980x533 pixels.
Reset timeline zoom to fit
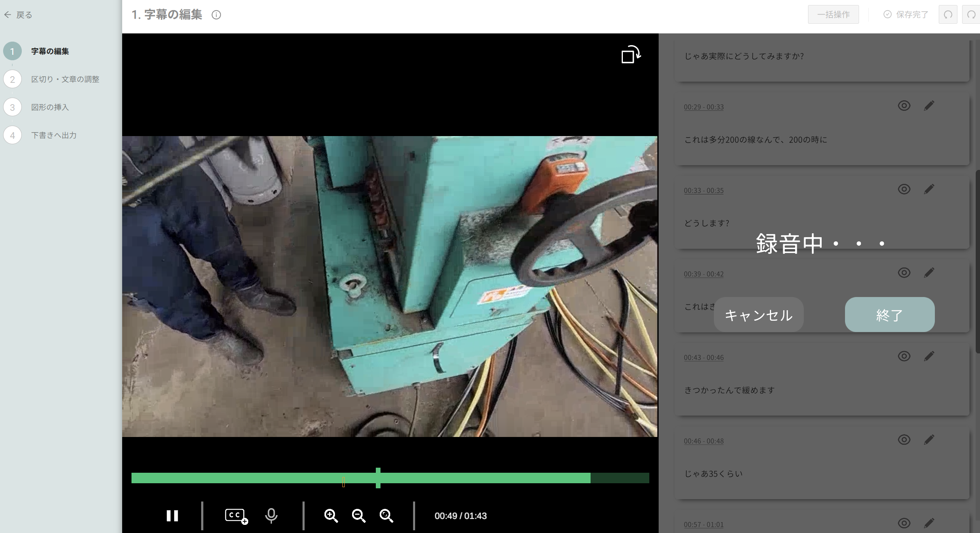(386, 516)
